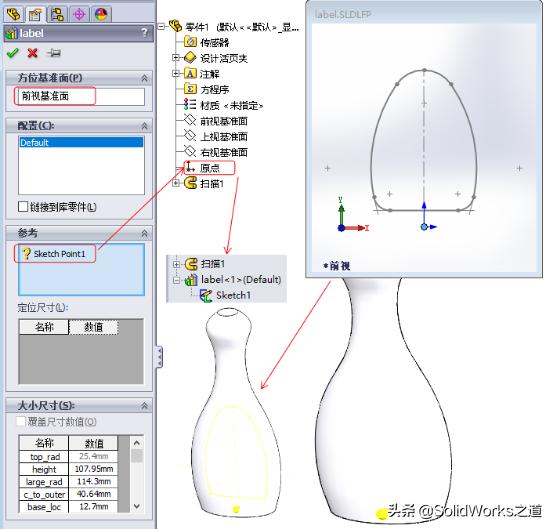Click the 前视基准面 placement plane field
This screenshot has width=554, height=530.
[x=80, y=96]
